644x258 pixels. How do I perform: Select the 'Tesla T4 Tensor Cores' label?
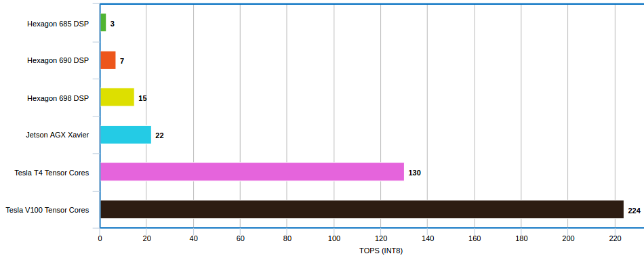52,173
